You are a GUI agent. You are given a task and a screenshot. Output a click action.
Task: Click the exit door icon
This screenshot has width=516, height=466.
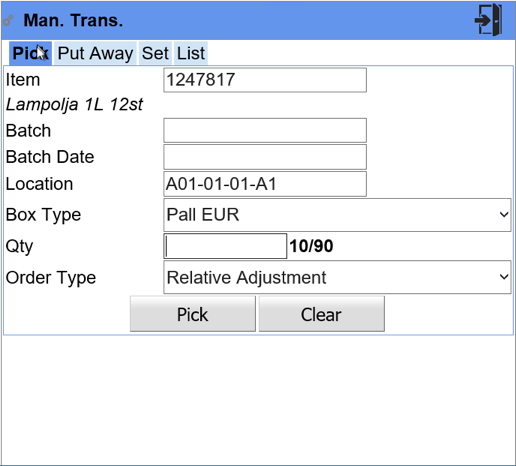[489, 20]
